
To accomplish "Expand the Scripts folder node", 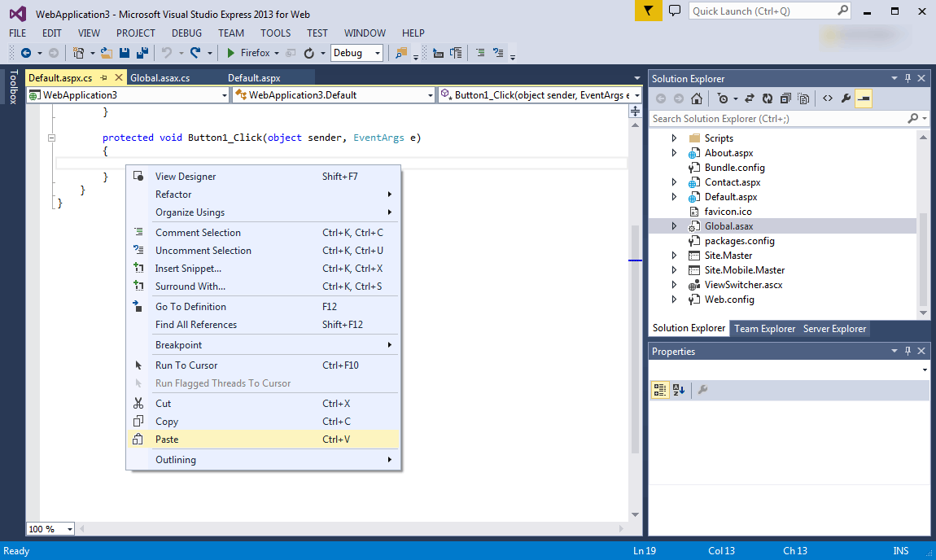I will point(674,138).
